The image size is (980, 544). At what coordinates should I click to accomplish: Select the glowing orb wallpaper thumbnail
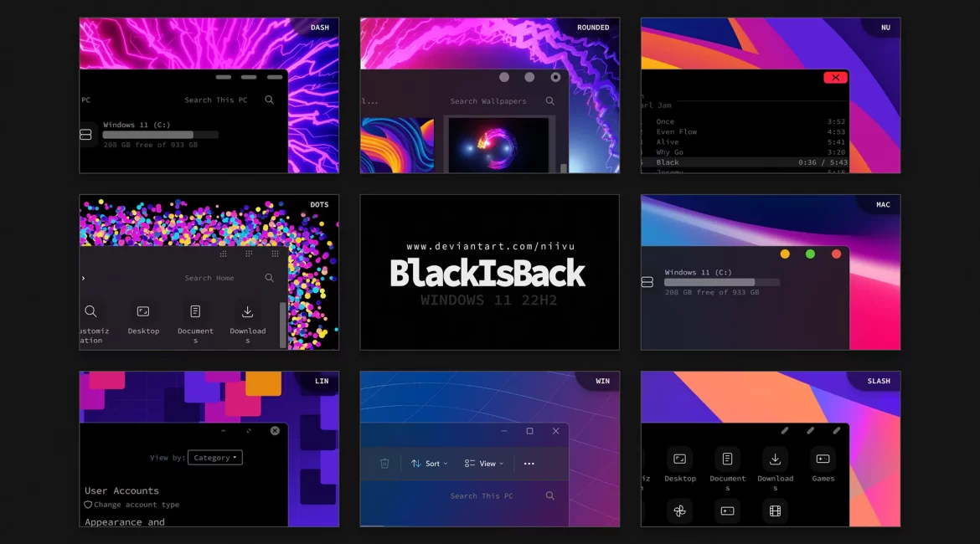tap(497, 144)
